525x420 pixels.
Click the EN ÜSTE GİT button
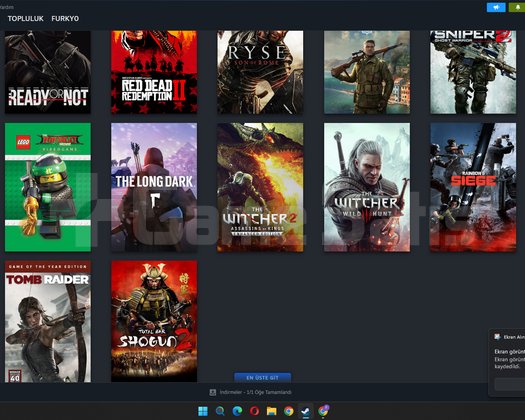point(262,377)
